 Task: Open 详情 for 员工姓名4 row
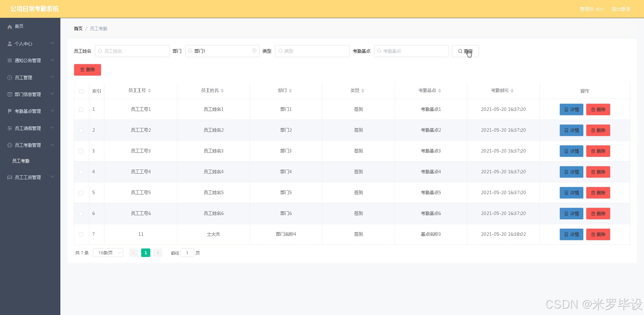pos(572,172)
